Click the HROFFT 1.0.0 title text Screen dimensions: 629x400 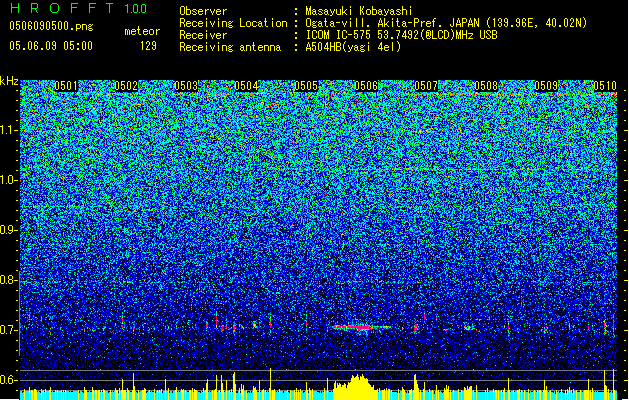79,8
